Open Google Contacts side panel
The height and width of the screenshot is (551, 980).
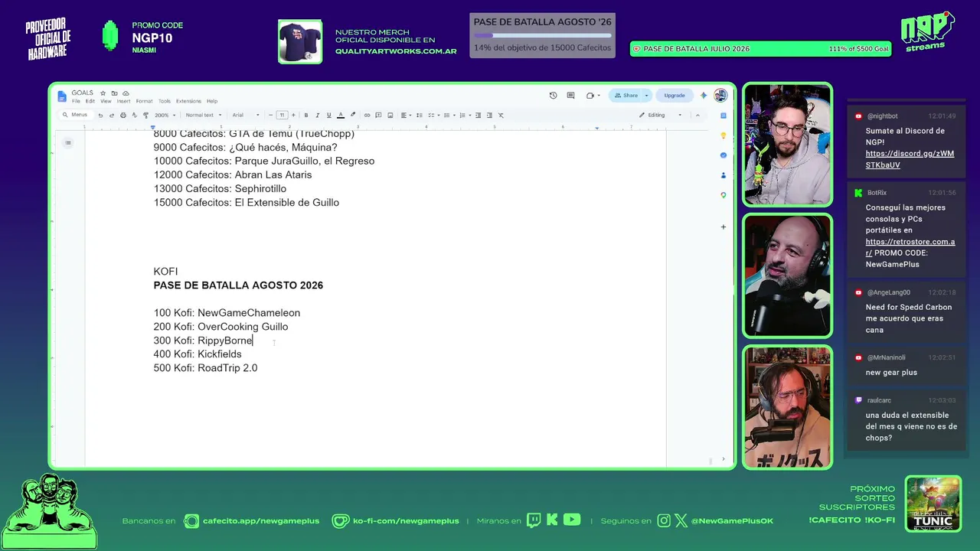pyautogui.click(x=724, y=175)
